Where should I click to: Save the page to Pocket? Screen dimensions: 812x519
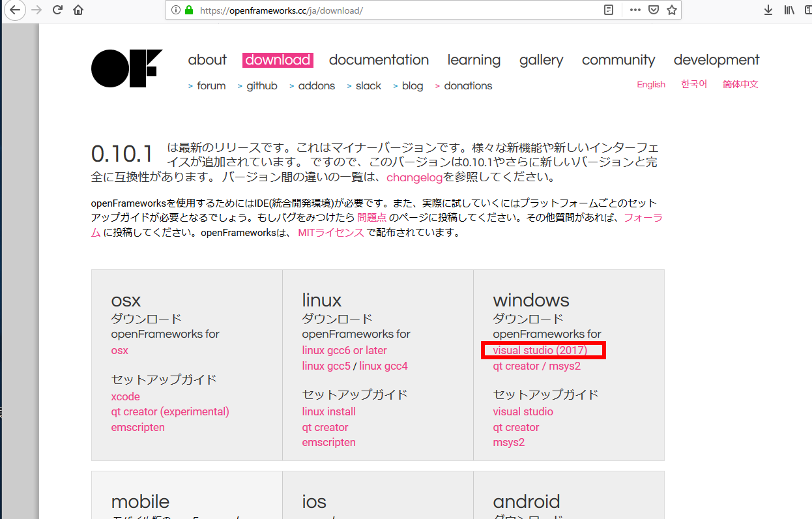coord(654,10)
